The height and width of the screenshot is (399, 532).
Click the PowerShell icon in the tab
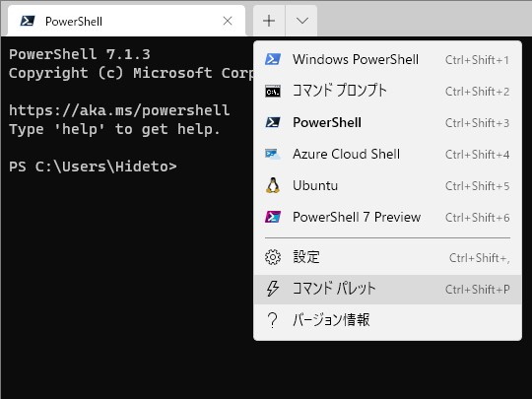point(28,21)
